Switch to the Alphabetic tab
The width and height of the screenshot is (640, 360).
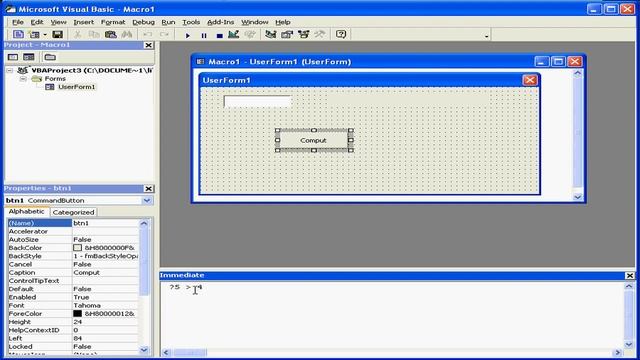coord(27,211)
